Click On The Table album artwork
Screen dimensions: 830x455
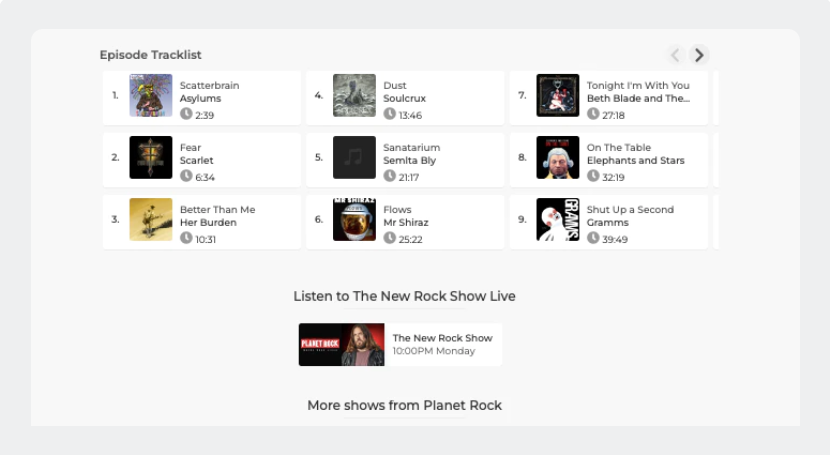point(558,158)
